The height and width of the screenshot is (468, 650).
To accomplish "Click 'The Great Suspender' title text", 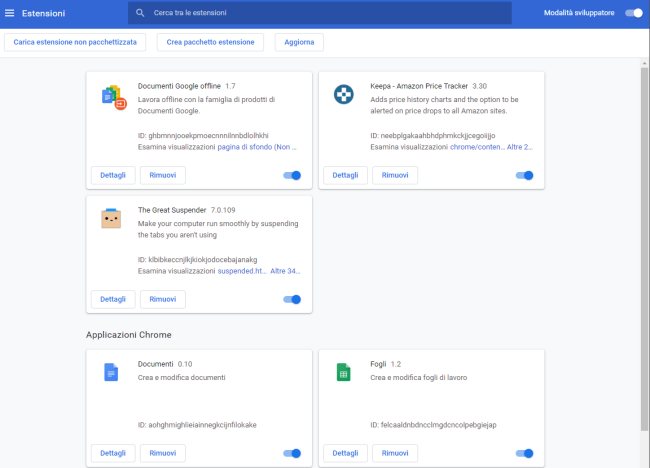I will click(172, 210).
